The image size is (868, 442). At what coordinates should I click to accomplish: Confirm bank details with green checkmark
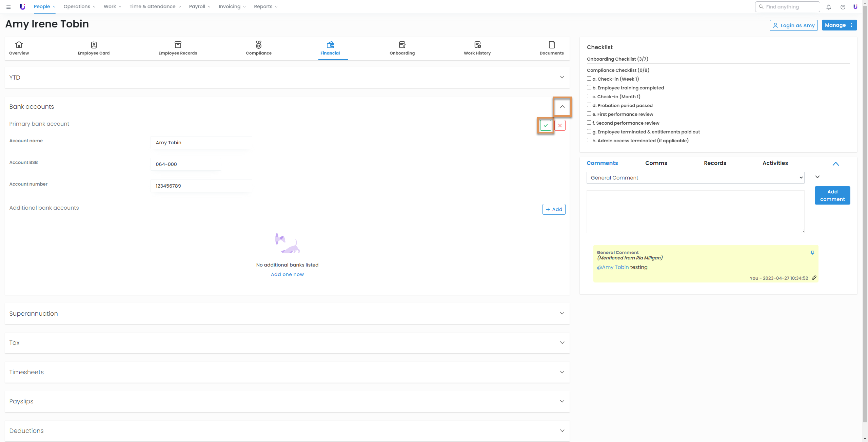pyautogui.click(x=546, y=125)
